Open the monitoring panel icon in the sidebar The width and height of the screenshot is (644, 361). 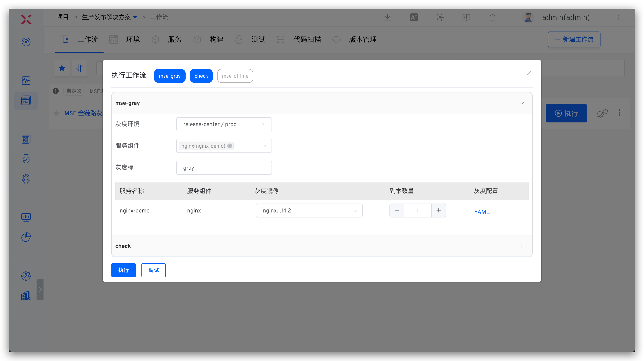click(x=26, y=80)
